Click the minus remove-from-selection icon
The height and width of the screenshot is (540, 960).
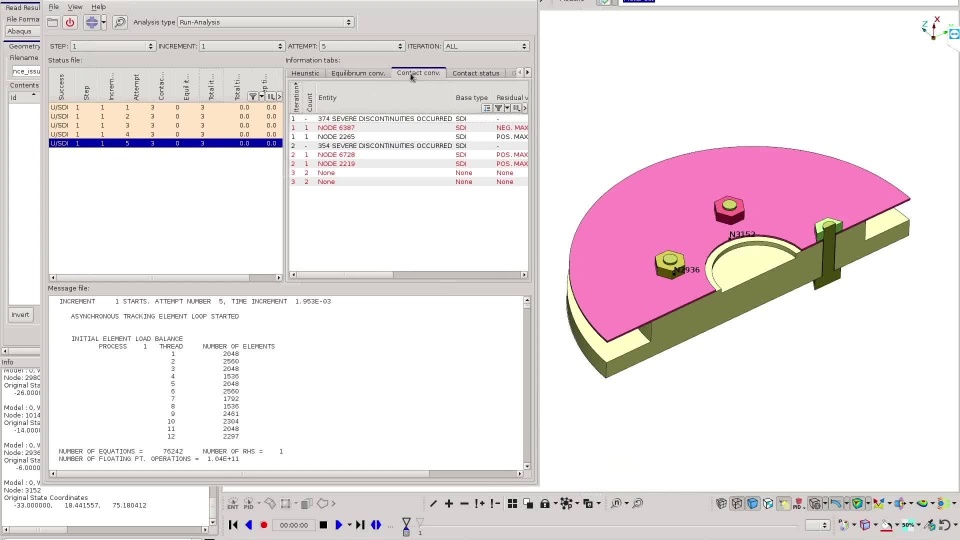(464, 503)
